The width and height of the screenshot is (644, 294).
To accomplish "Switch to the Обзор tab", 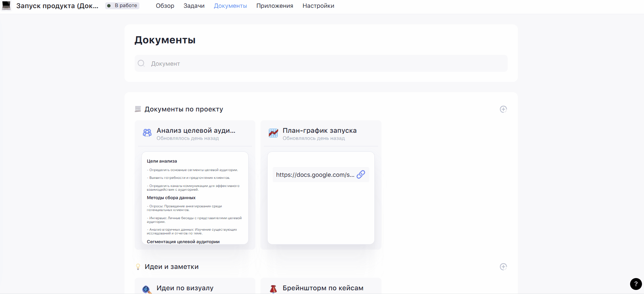I will tap(165, 6).
